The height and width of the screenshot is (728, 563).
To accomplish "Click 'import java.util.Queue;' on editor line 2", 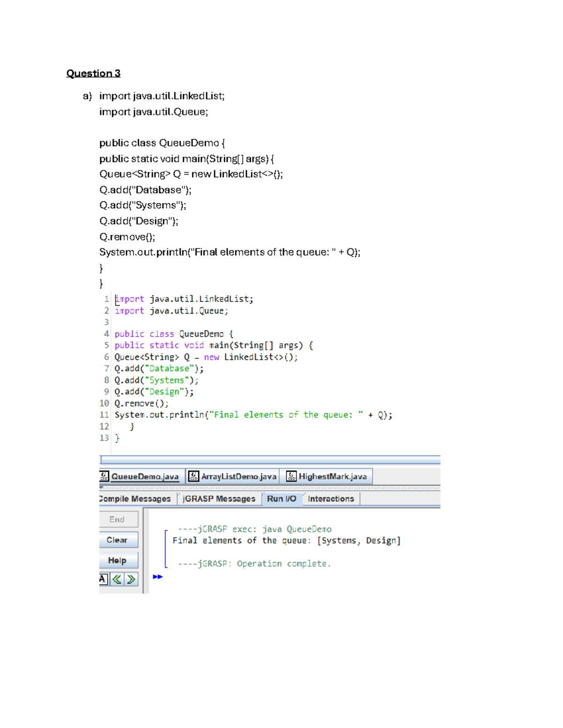I will tap(171, 311).
